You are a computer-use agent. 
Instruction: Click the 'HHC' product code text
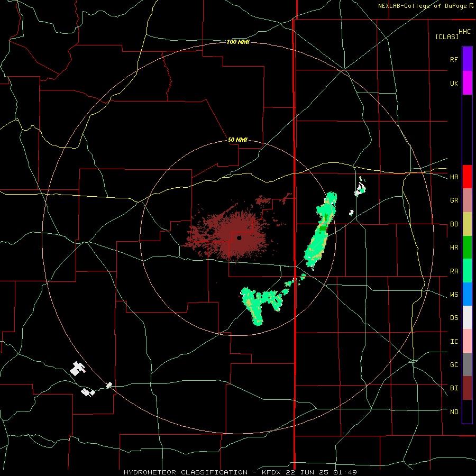[x=465, y=32]
